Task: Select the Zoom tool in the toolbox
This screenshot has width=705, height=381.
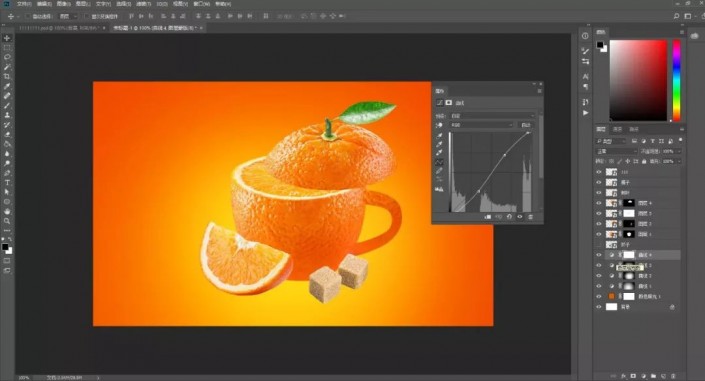Action: (7, 221)
